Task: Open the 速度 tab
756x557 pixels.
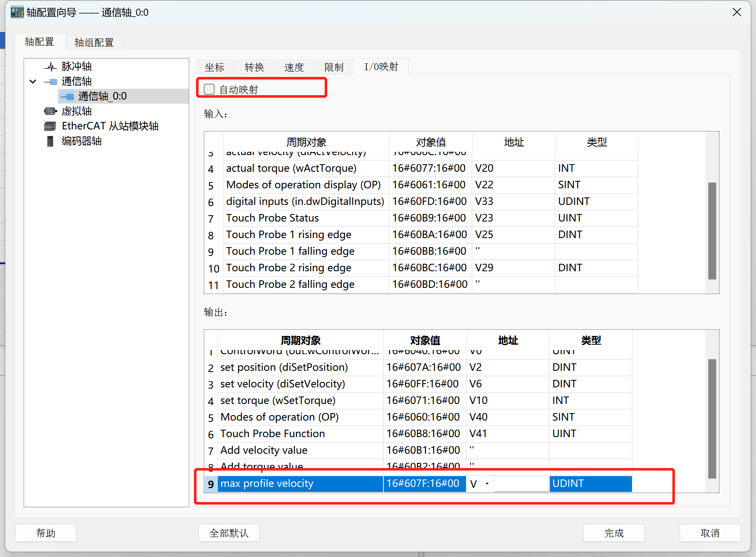Action: pos(294,67)
